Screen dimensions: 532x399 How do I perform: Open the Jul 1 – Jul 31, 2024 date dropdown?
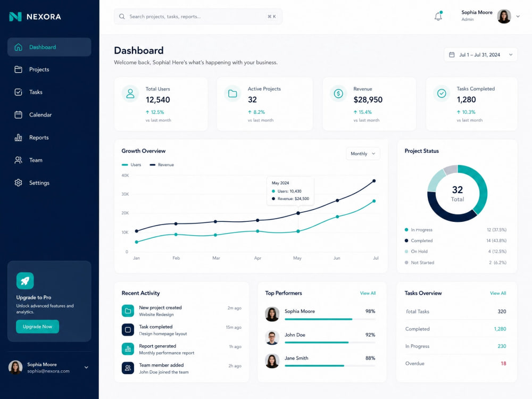[480, 55]
